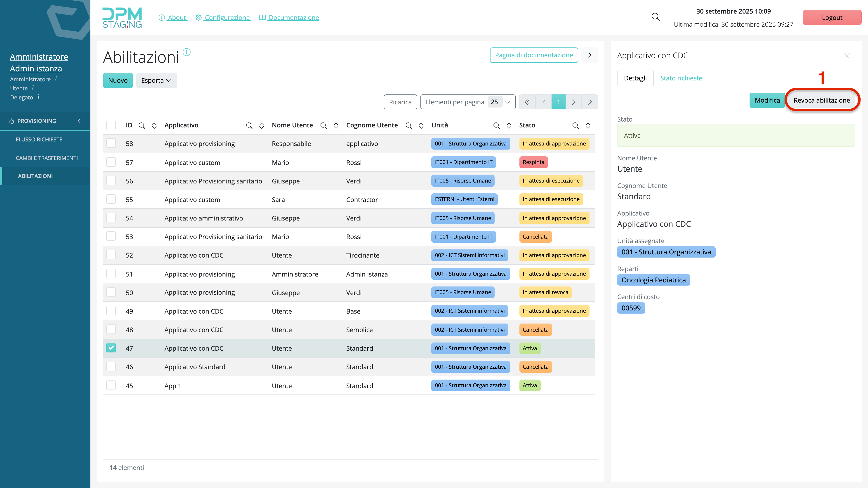Select the checkbox for row 58
The width and height of the screenshot is (868, 488).
(111, 143)
